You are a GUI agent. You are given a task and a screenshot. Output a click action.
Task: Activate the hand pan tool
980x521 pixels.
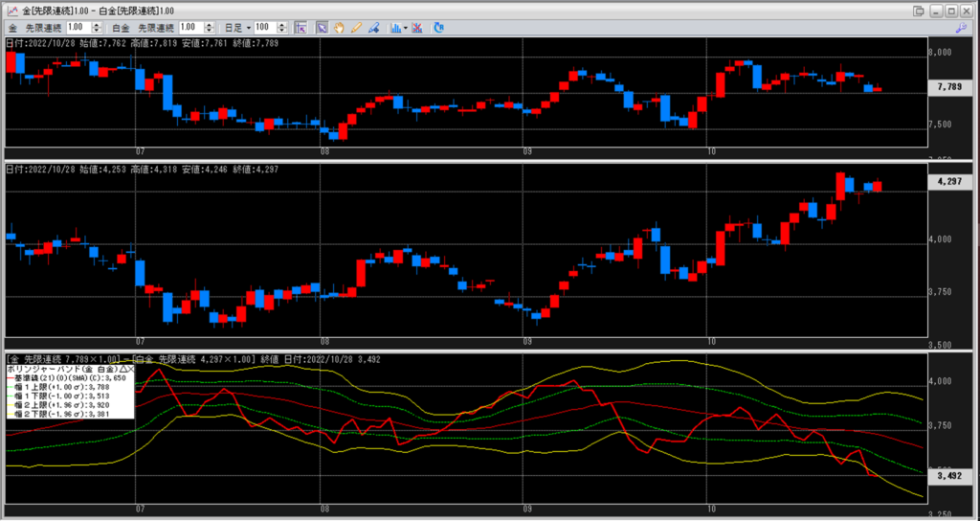(339, 28)
